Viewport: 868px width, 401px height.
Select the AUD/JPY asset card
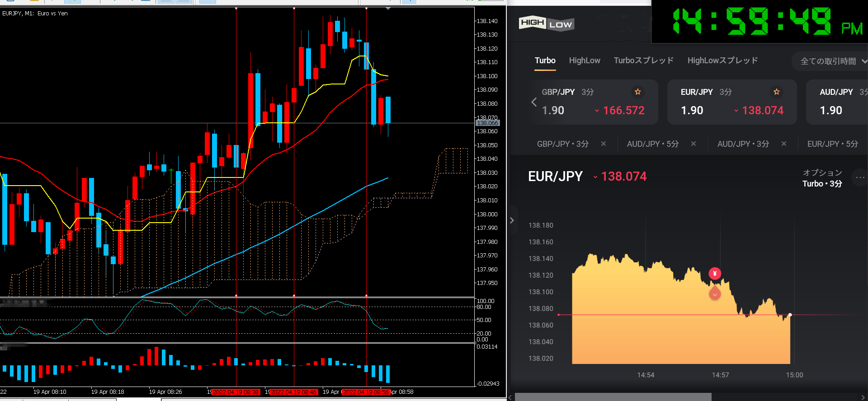click(x=836, y=102)
